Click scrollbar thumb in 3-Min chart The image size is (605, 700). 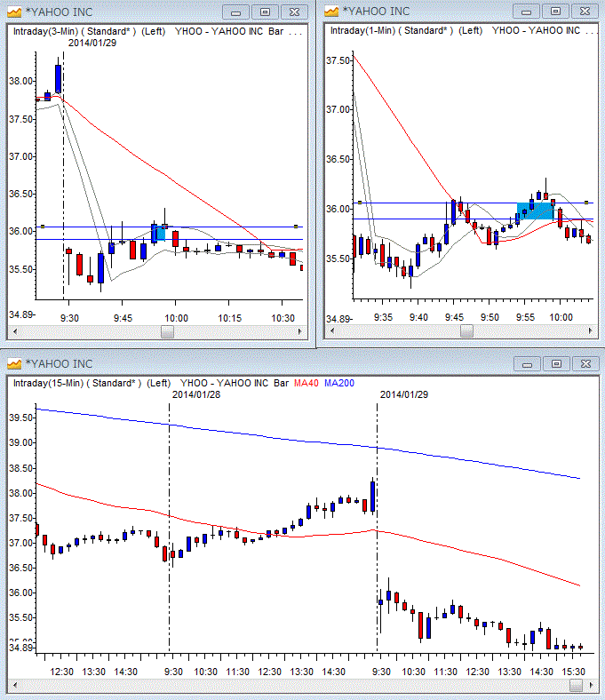click(x=167, y=331)
